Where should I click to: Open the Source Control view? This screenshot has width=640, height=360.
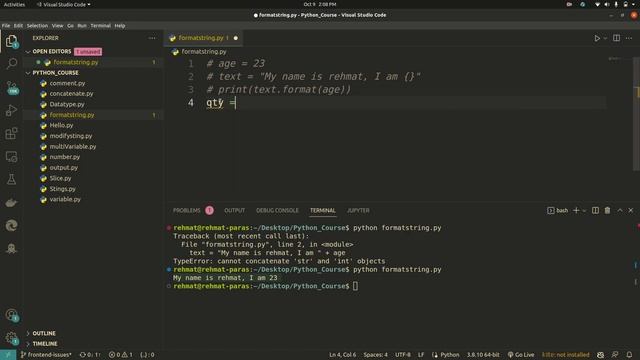coord(11,87)
